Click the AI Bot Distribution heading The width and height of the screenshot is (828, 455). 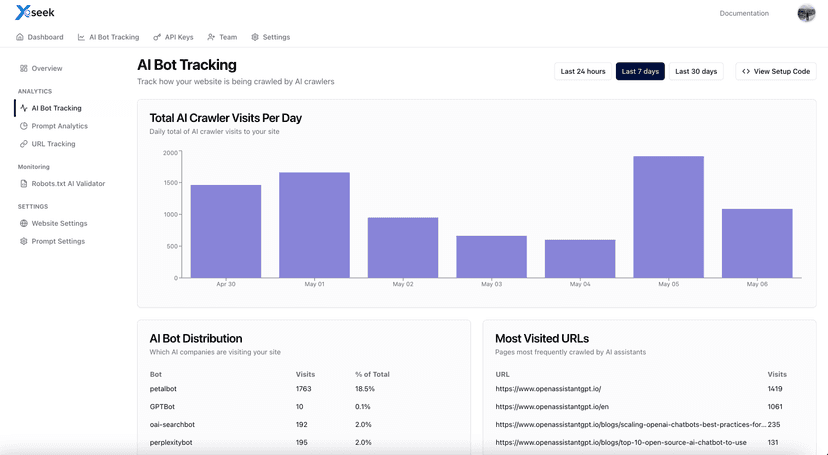tap(196, 338)
